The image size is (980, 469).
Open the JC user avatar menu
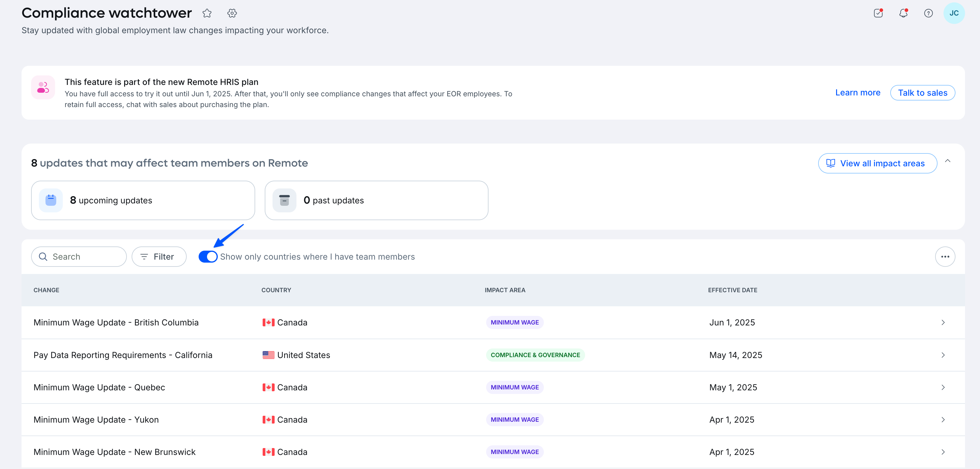click(x=954, y=13)
